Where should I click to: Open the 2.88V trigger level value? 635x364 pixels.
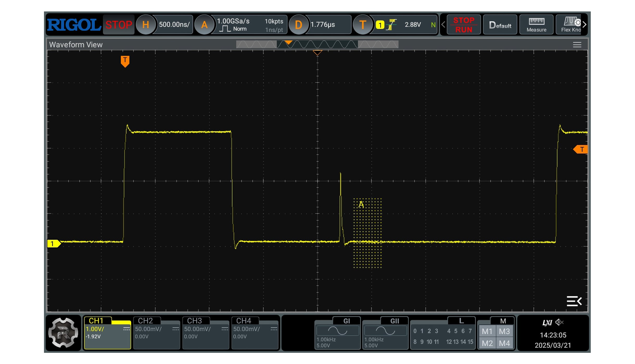tap(413, 25)
